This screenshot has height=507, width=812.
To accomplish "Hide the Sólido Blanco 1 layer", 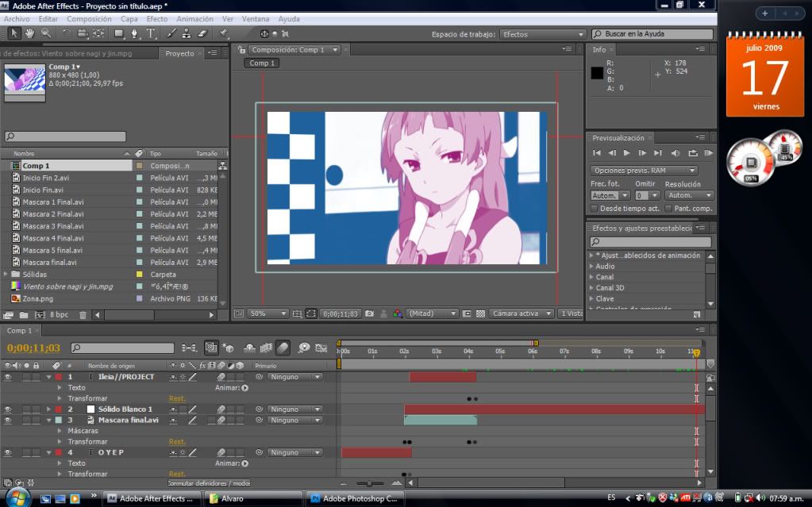I will point(8,409).
